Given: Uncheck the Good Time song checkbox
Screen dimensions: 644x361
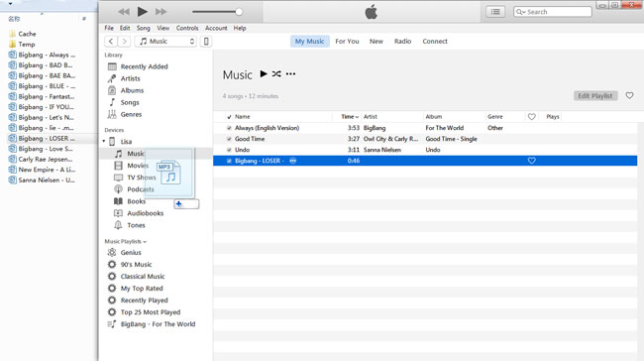Looking at the screenshot, I should tap(229, 139).
